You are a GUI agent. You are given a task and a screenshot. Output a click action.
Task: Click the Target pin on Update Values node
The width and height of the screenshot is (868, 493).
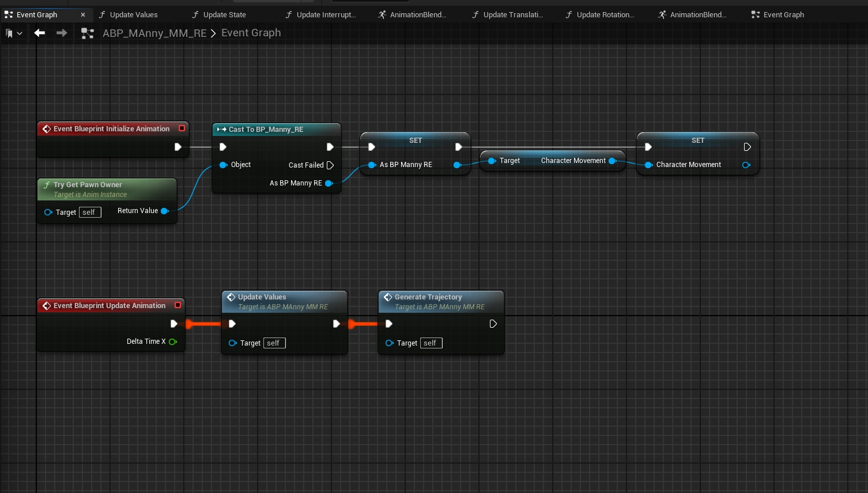[x=233, y=343]
